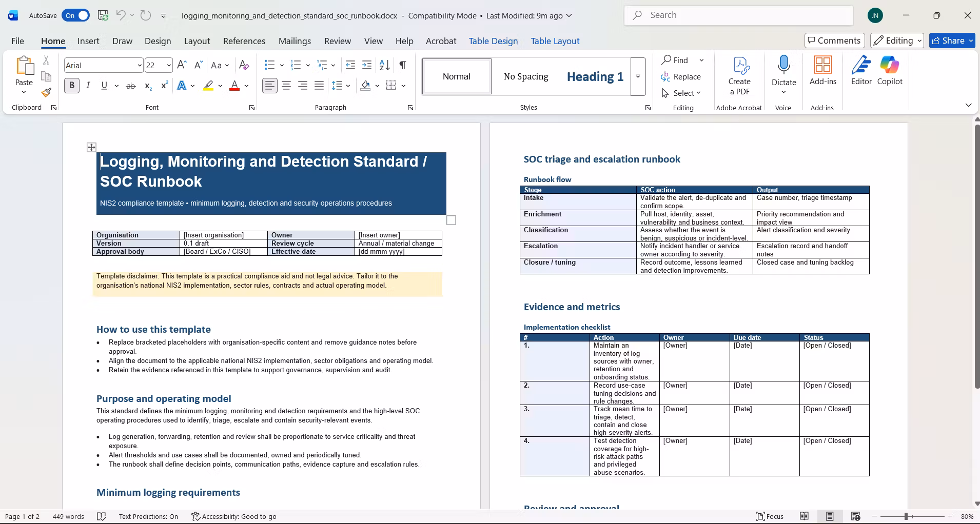This screenshot has width=980, height=524.
Task: Click Find in the Editing group
Action: pos(675,60)
